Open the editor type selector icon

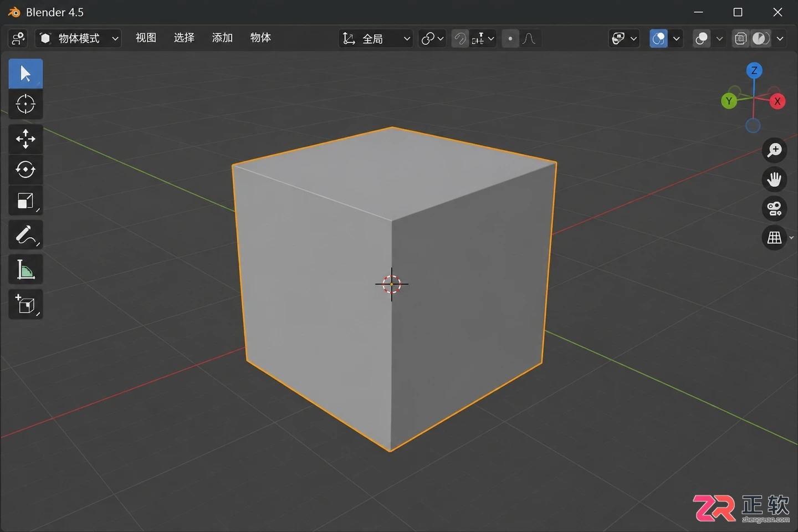tap(18, 38)
